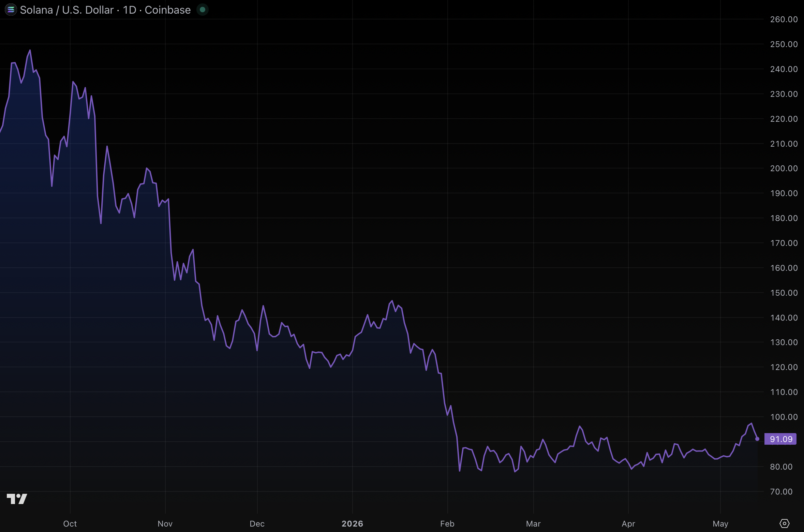Click the 190.00 price axis label

coord(784,193)
